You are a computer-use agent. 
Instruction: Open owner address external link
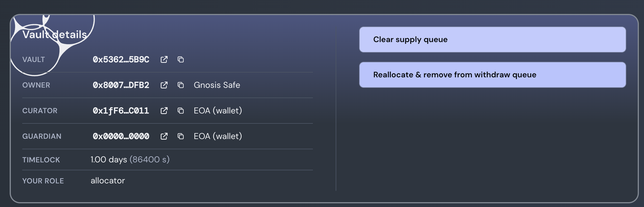164,85
